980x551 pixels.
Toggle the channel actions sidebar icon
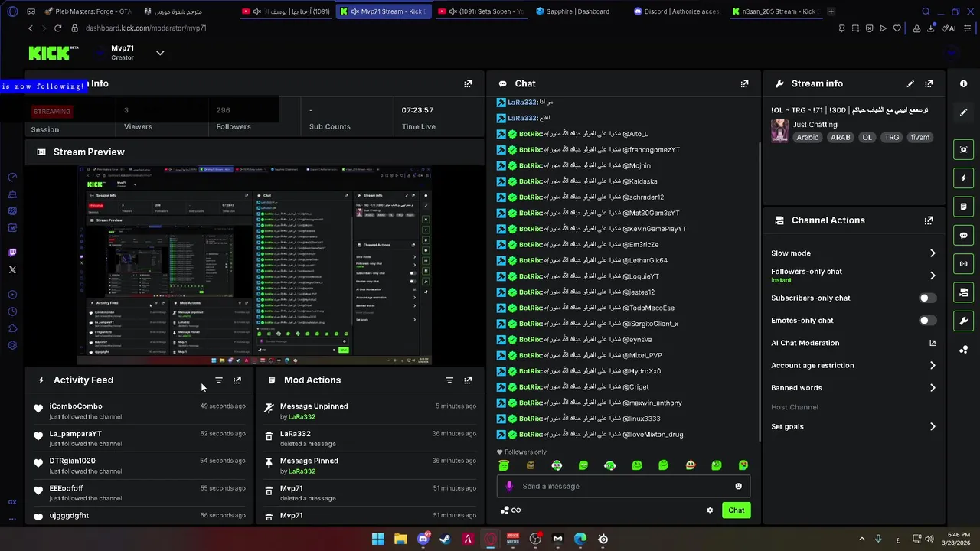tap(964, 292)
